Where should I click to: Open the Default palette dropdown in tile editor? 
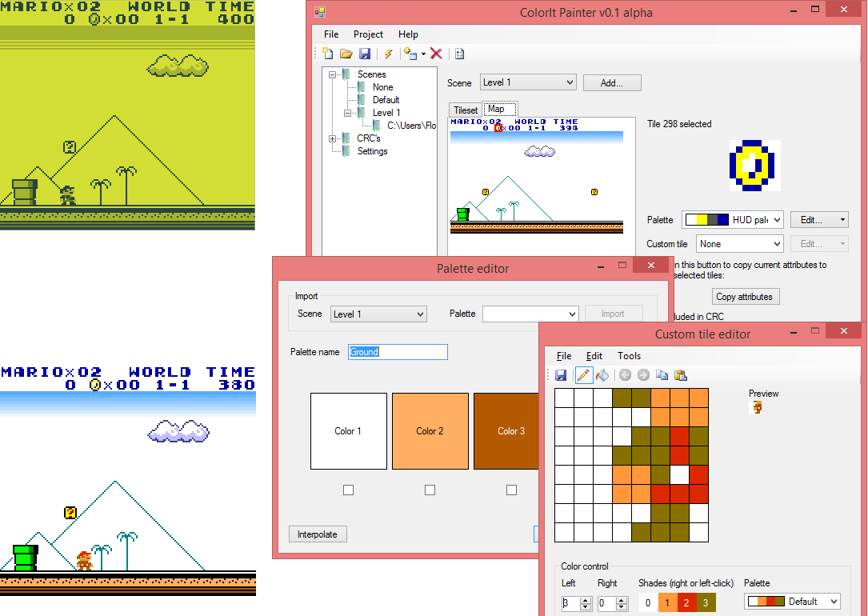[x=792, y=602]
